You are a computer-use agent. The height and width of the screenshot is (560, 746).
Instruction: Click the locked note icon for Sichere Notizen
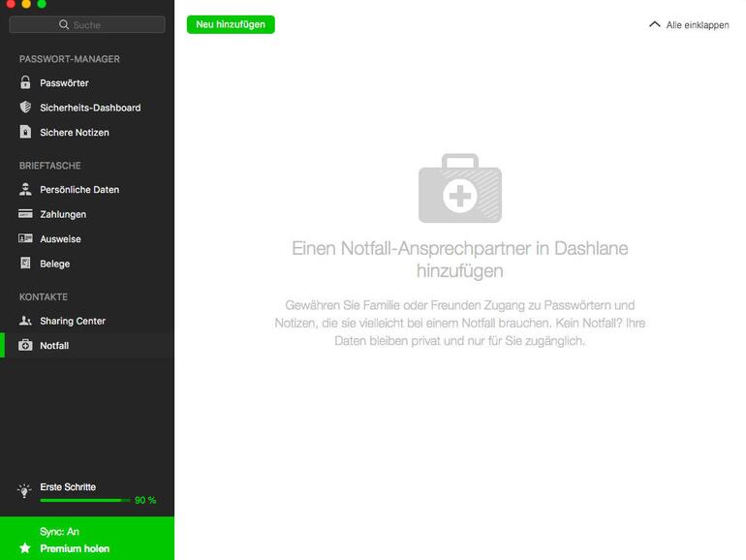coord(25,132)
